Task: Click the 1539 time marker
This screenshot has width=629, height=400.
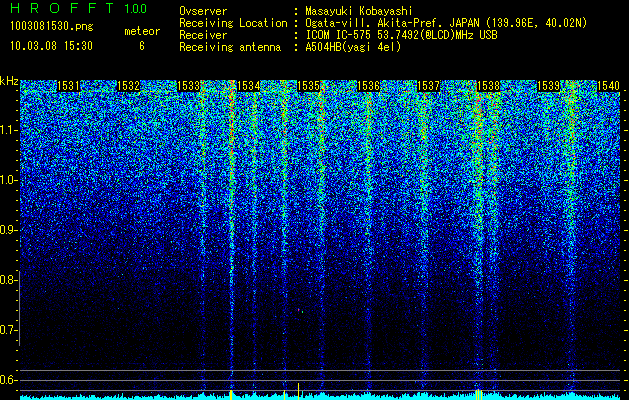Action: click(548, 86)
